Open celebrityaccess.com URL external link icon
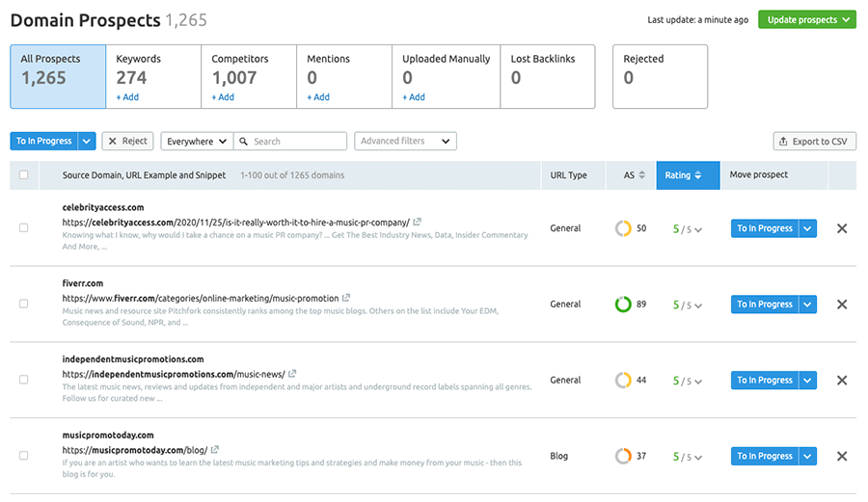The height and width of the screenshot is (502, 868). [417, 222]
